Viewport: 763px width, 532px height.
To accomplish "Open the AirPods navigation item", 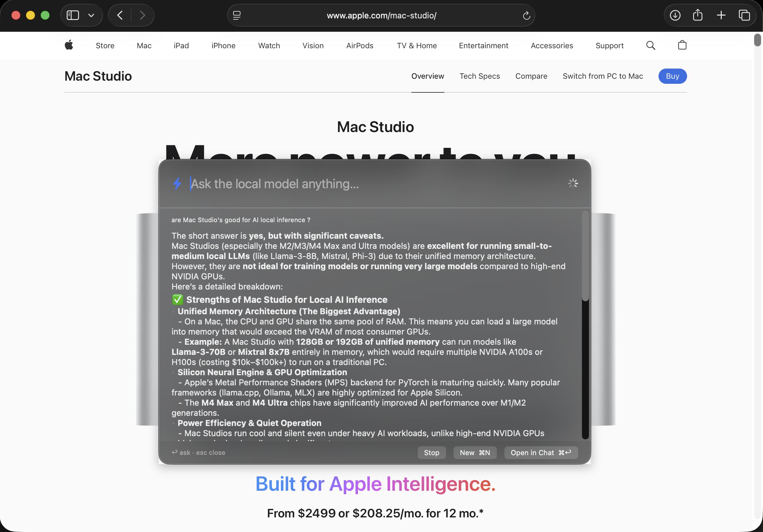I will [360, 45].
